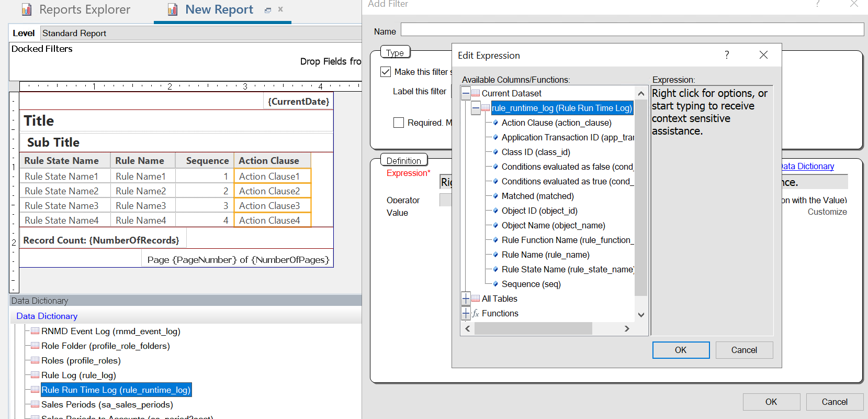The width and height of the screenshot is (868, 419).
Task: Select the New Report tab
Action: coord(219,9)
